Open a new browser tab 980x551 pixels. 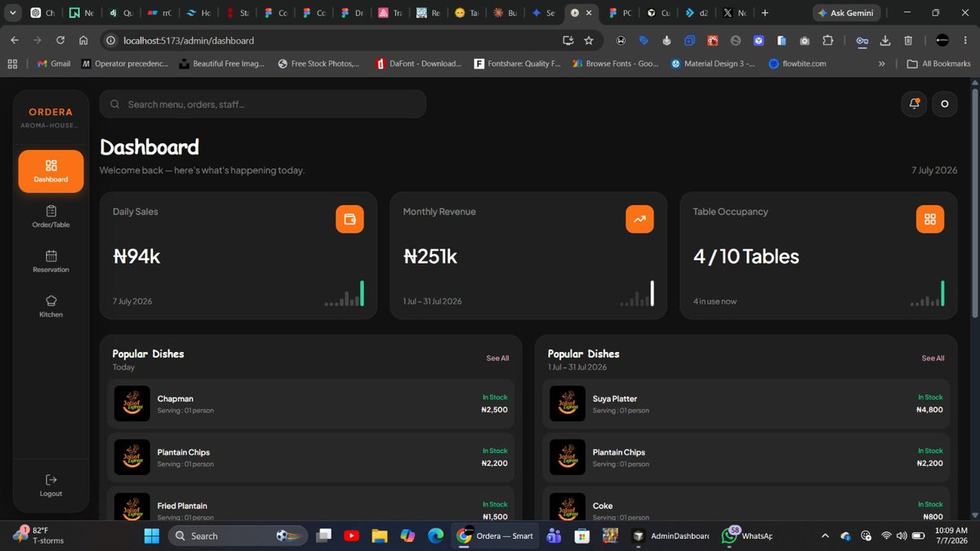pyautogui.click(x=764, y=13)
